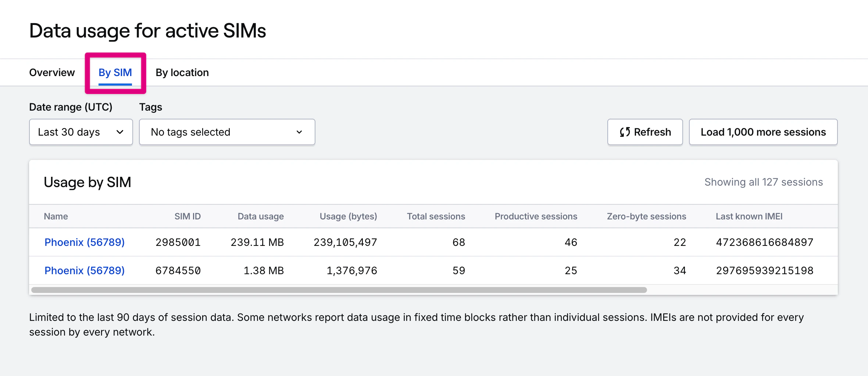Click productive sessions value 46
Screen dimensions: 868x376
[571, 242]
